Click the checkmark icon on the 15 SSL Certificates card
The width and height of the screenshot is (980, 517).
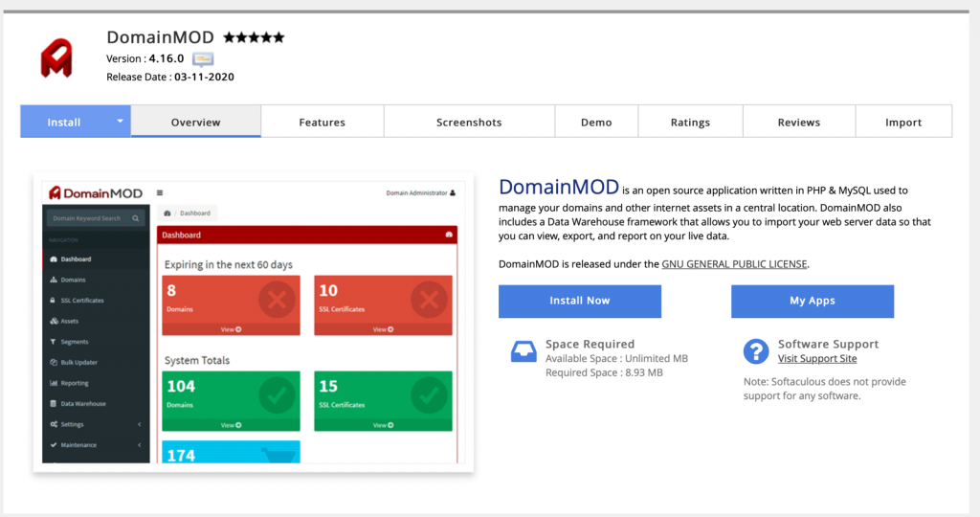click(429, 395)
